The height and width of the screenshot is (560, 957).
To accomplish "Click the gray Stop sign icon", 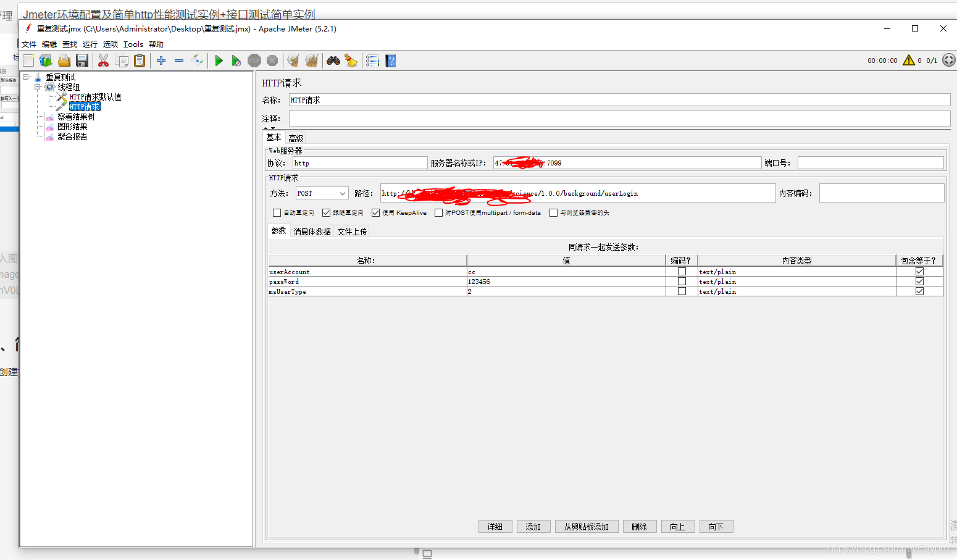I will 254,61.
